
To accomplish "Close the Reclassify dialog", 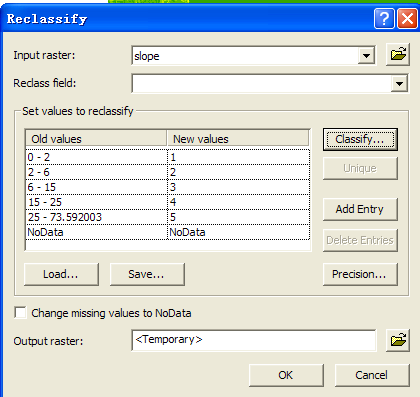I will click(407, 18).
